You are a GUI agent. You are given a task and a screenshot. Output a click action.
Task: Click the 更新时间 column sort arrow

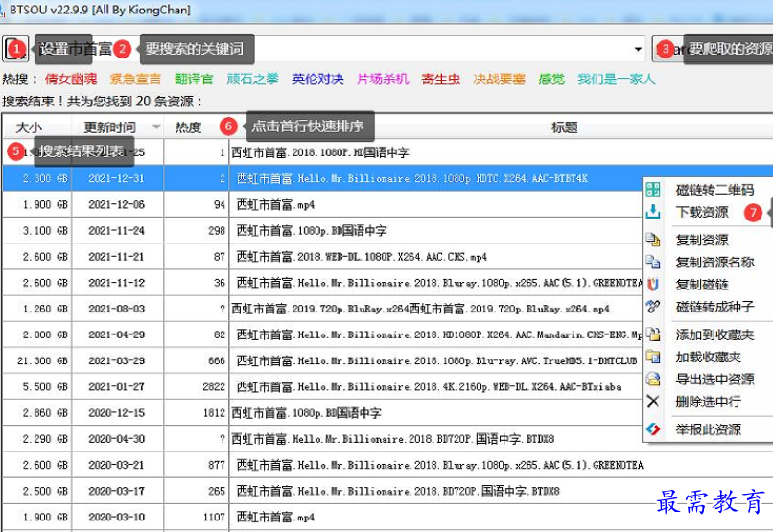[156, 127]
